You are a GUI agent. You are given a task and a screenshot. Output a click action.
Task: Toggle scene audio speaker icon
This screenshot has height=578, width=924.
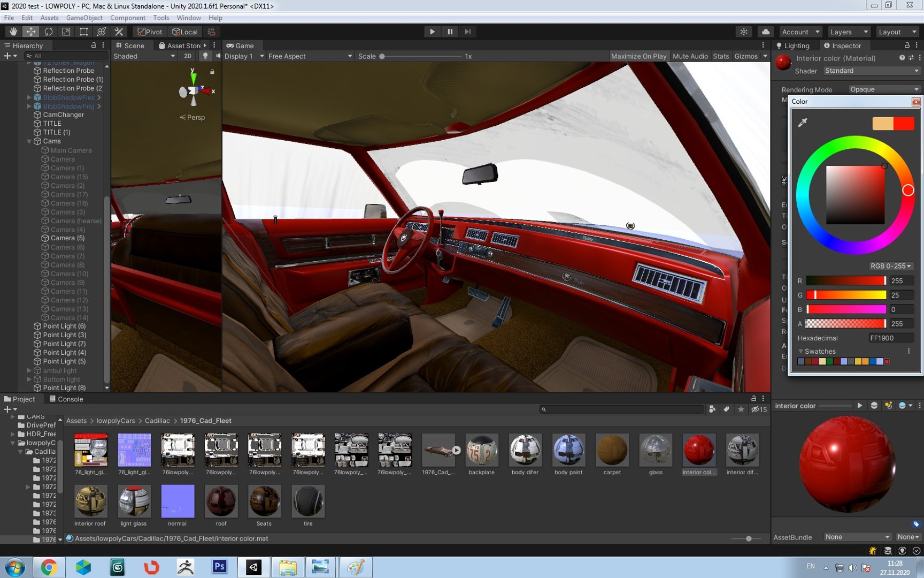(x=218, y=56)
